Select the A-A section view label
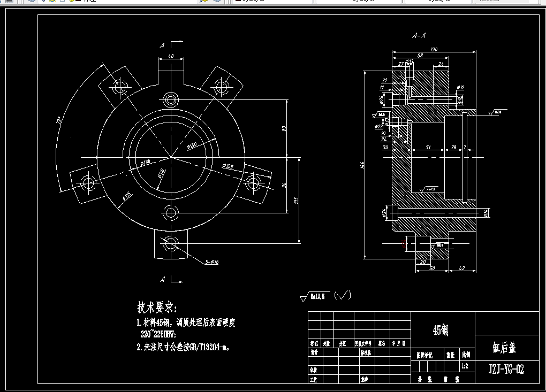Screen dimensions: 546x392 (419, 35)
